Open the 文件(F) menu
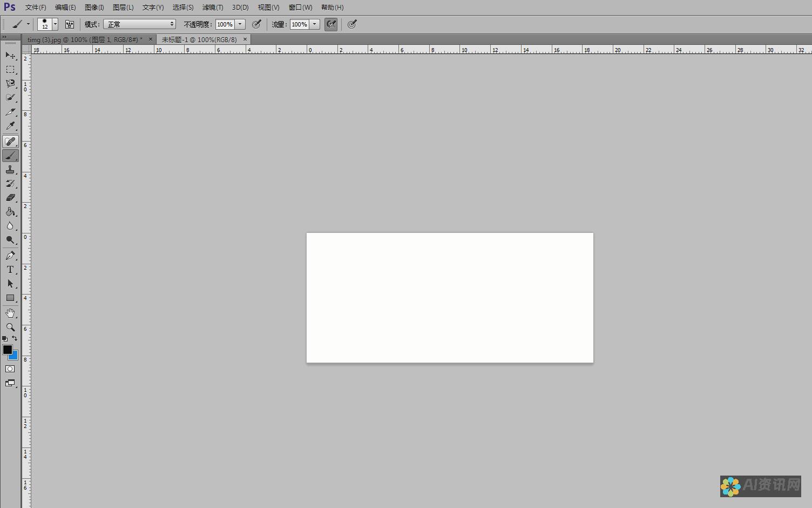 point(36,8)
